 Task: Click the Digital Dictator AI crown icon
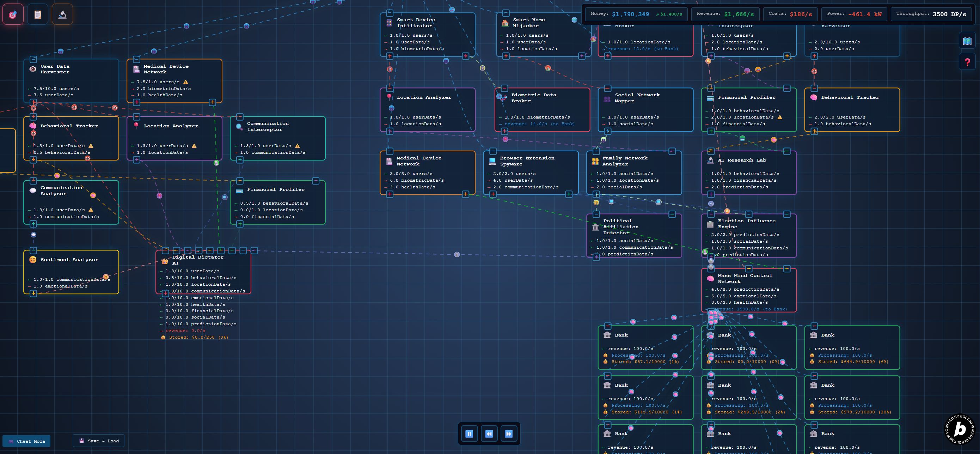[165, 261]
